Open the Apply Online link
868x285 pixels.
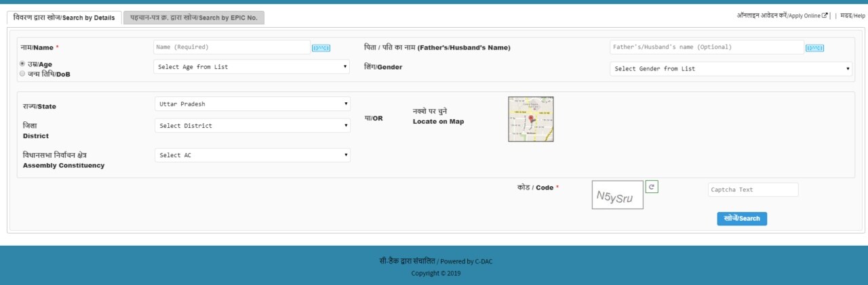[x=778, y=16]
